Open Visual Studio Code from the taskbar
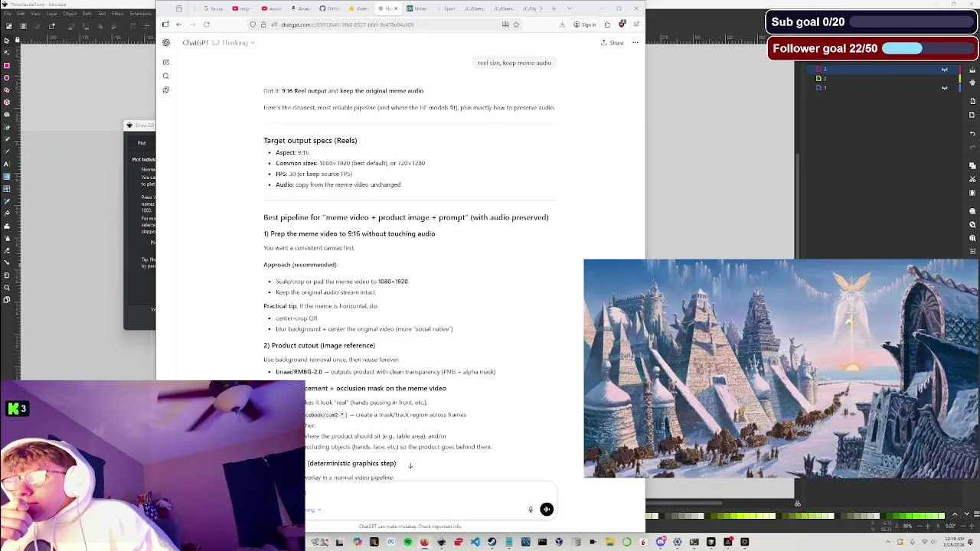980x551 pixels. coord(475,543)
